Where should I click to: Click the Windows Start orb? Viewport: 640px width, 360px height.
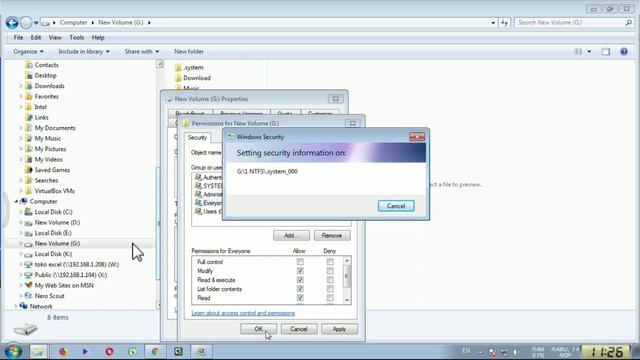pos(13,351)
